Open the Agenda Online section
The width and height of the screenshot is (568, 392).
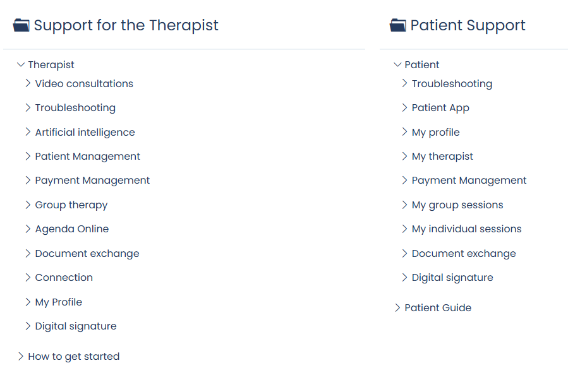click(72, 229)
